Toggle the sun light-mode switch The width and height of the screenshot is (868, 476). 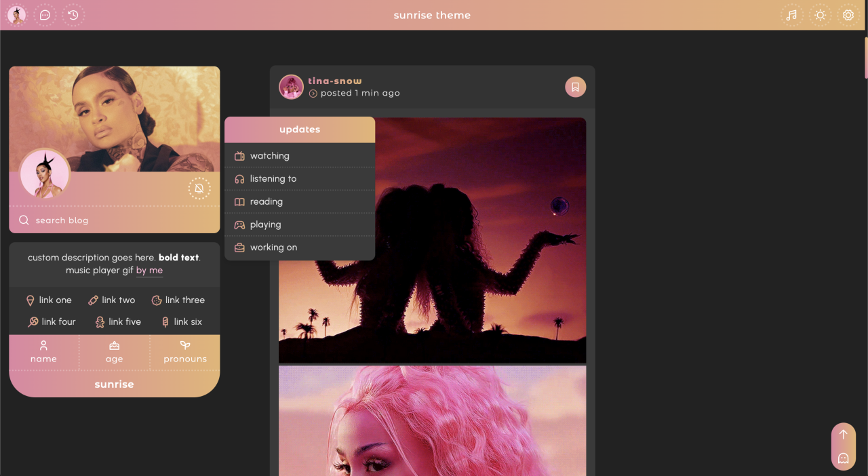(820, 15)
